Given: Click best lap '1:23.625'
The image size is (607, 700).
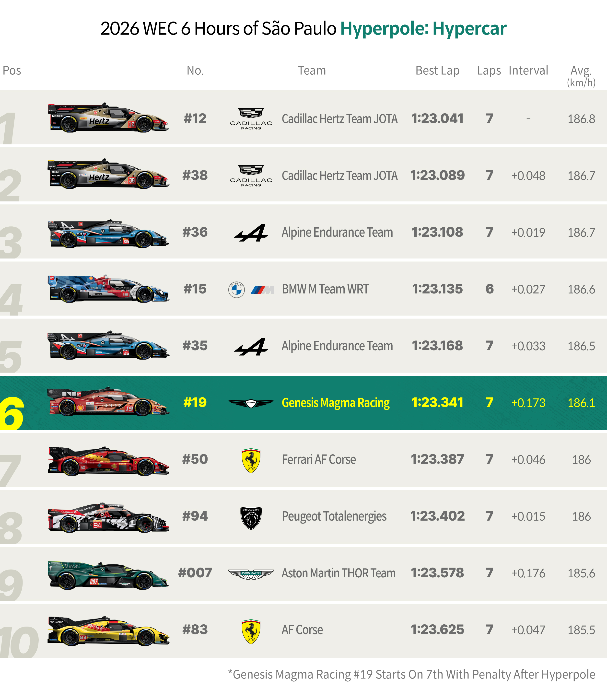Looking at the screenshot, I should click(x=437, y=630).
